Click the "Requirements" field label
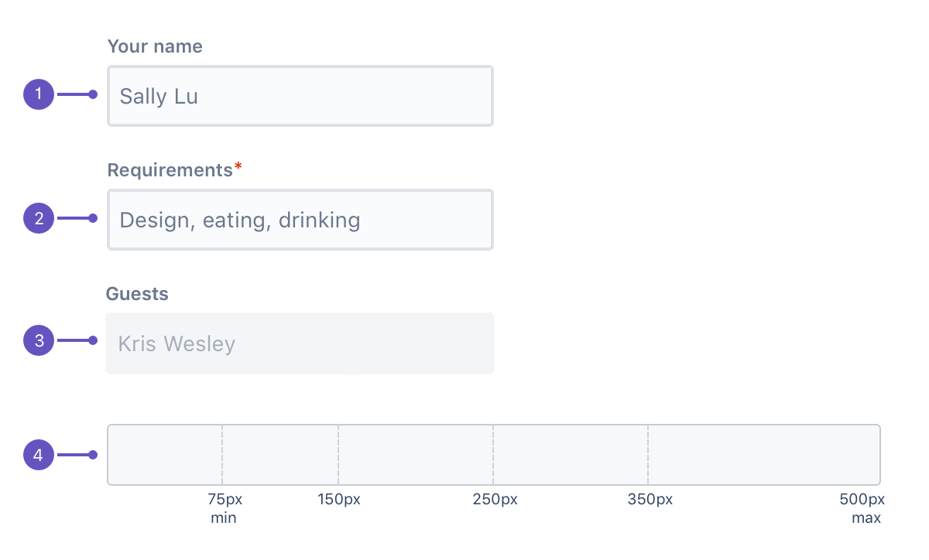This screenshot has width=929, height=560. [170, 170]
